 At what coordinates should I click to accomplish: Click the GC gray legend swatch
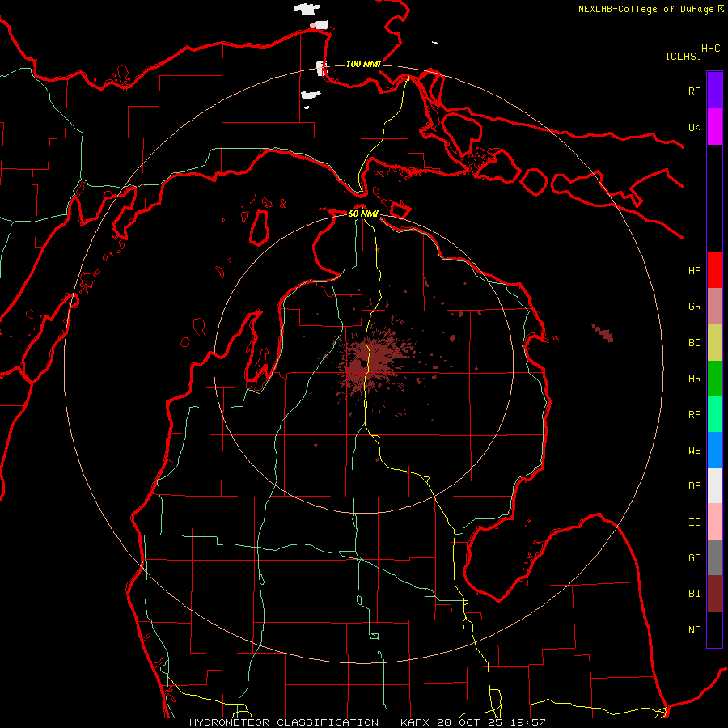pyautogui.click(x=714, y=557)
